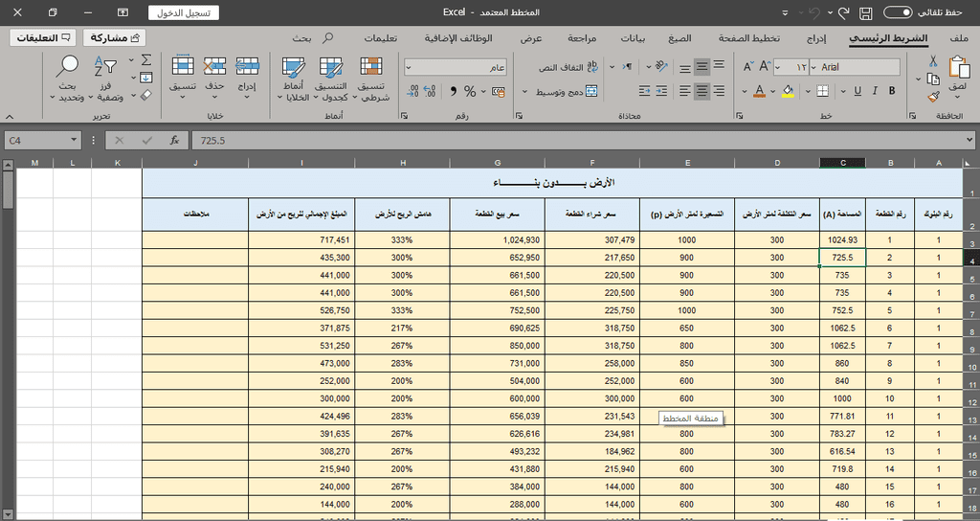
Task: Click the Name Box showing C4
Action: [42, 141]
